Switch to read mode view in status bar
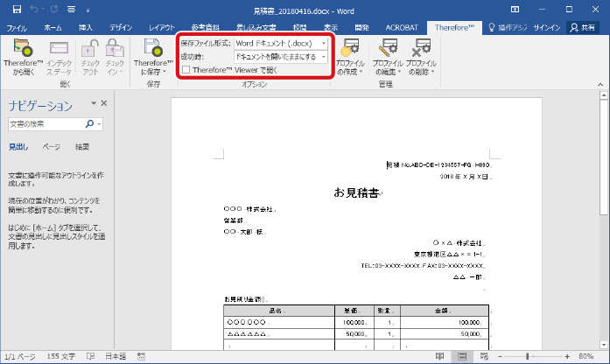Viewport: 610px width, 364px height. point(441,357)
